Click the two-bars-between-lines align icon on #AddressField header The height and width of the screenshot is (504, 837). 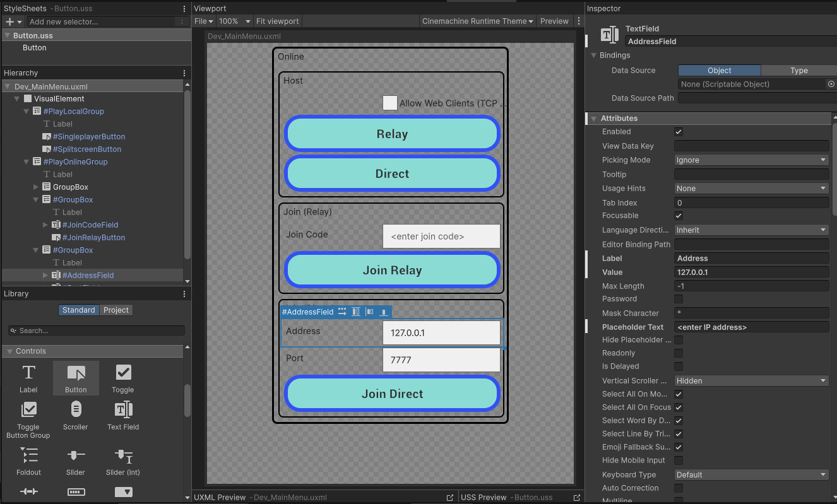356,312
